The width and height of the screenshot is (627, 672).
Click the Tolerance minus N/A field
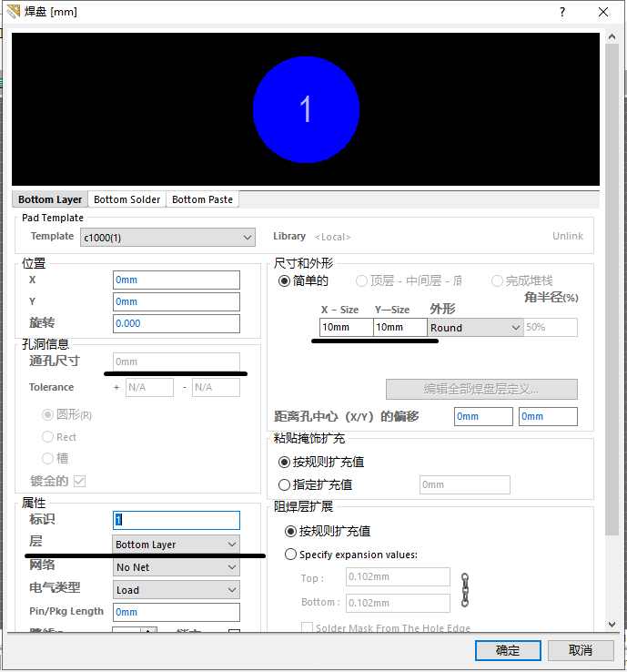[216, 387]
